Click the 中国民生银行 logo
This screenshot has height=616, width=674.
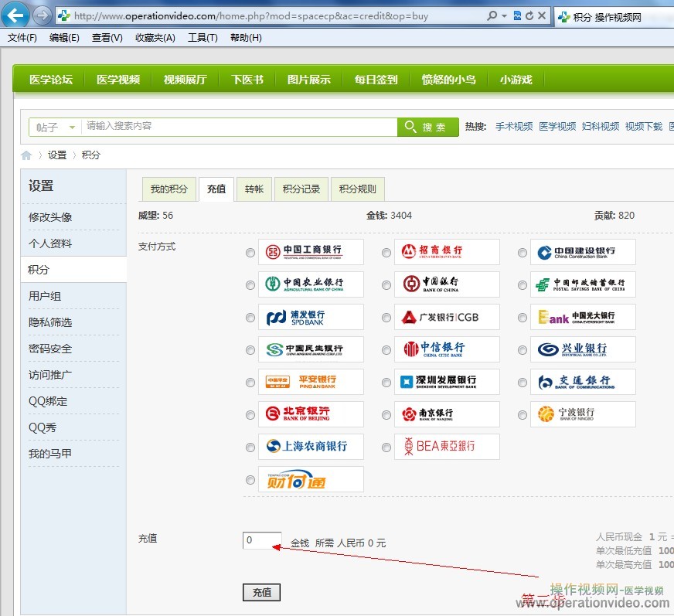[x=311, y=349]
